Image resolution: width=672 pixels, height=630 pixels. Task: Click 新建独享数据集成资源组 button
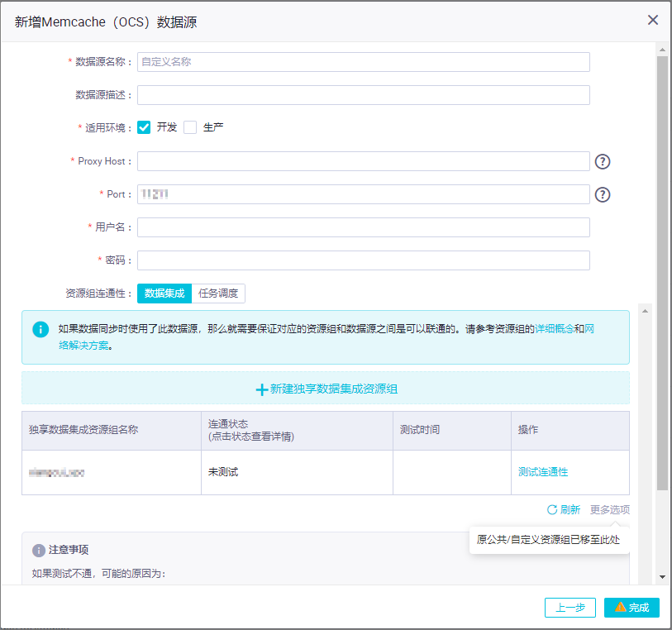tap(326, 389)
